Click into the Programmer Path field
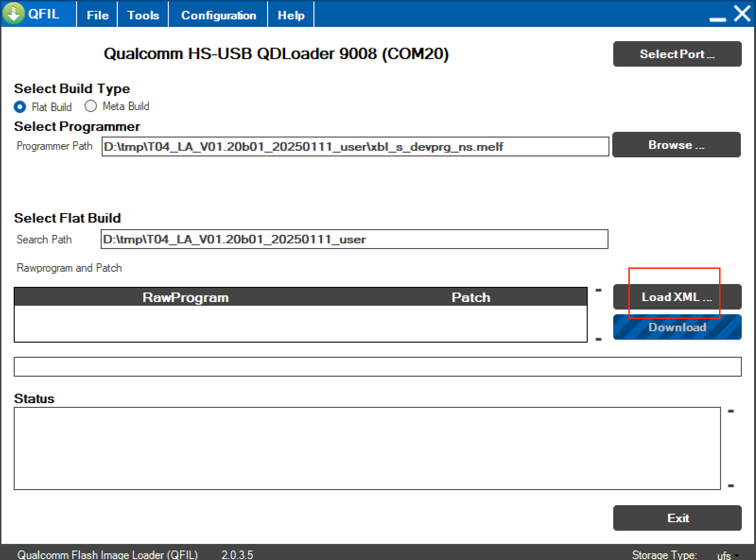 click(355, 146)
